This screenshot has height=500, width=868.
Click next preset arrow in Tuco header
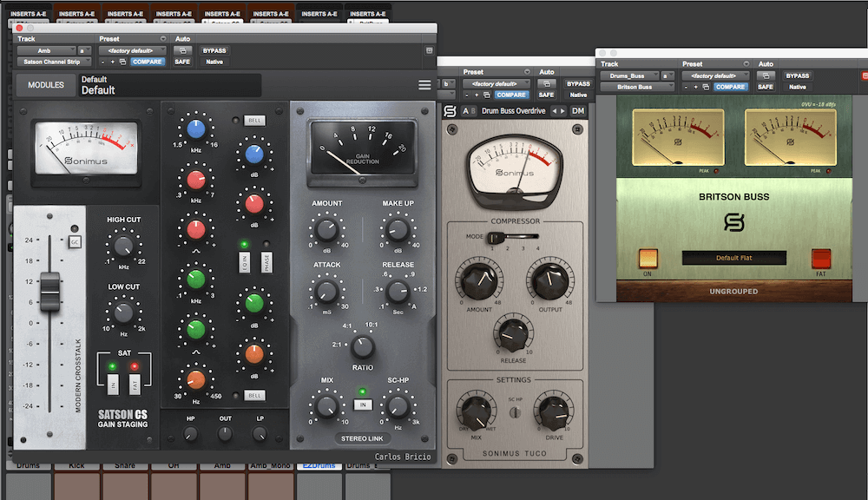tap(562, 111)
